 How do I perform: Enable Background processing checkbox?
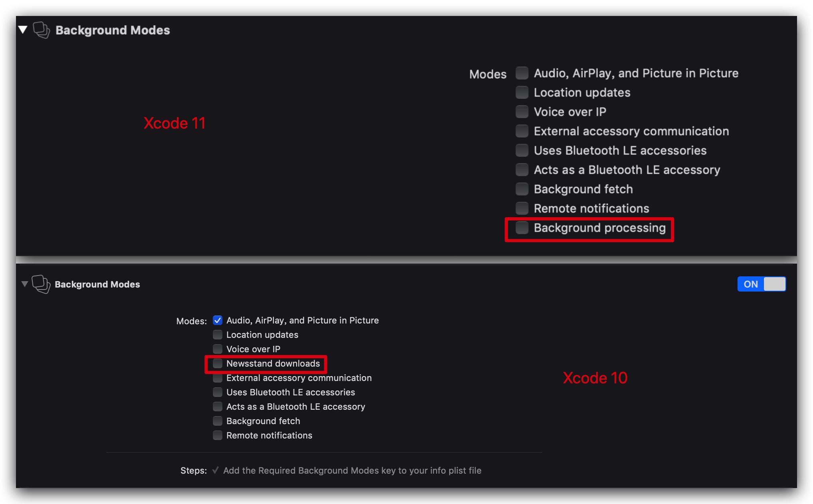click(522, 228)
